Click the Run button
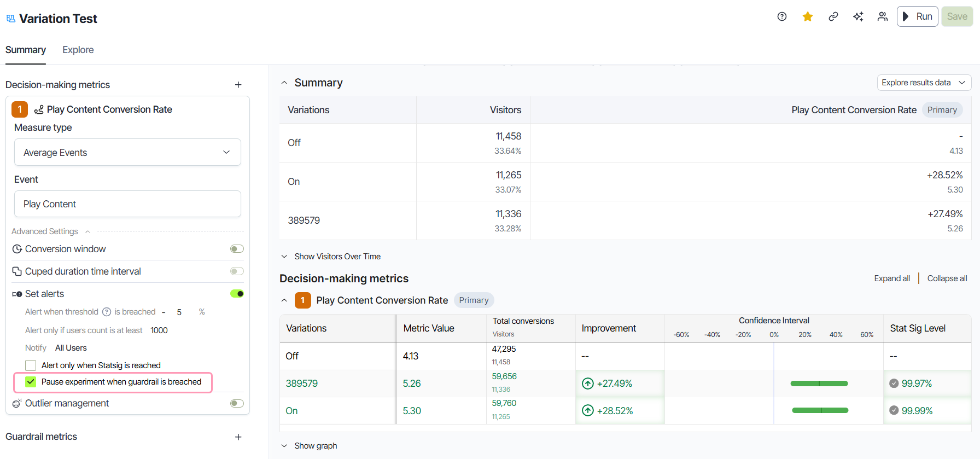Viewport: 980px width, 459px height. pyautogui.click(x=917, y=16)
